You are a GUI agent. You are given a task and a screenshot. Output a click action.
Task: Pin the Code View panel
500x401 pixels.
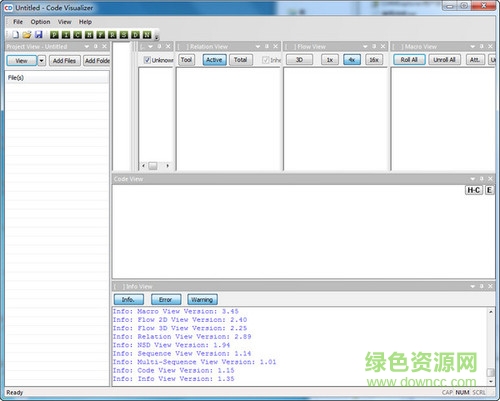481,179
